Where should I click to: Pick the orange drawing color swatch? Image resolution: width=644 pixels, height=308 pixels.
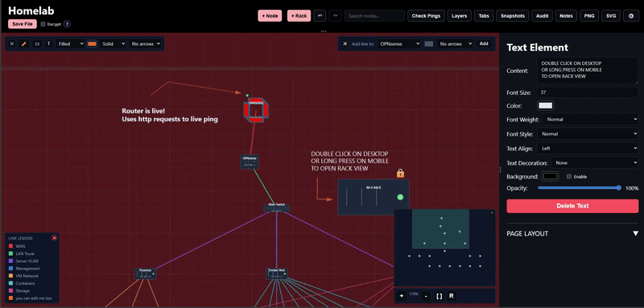pos(92,43)
